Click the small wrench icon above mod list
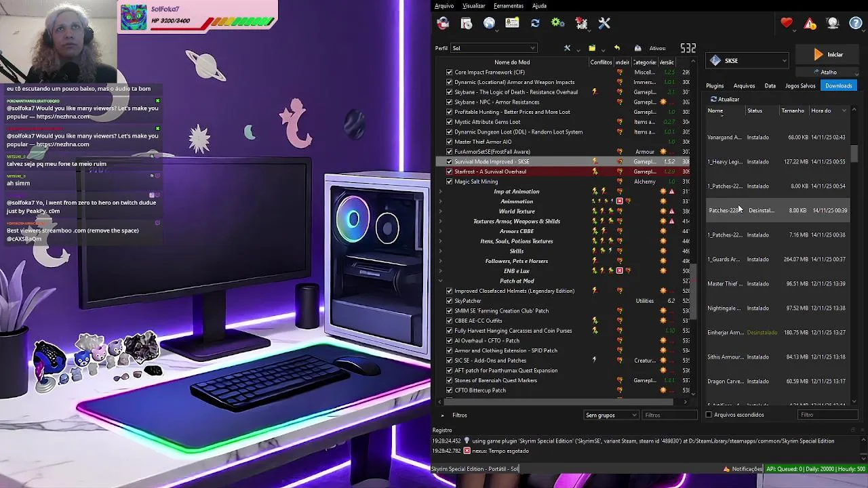The height and width of the screenshot is (488, 868). [567, 48]
